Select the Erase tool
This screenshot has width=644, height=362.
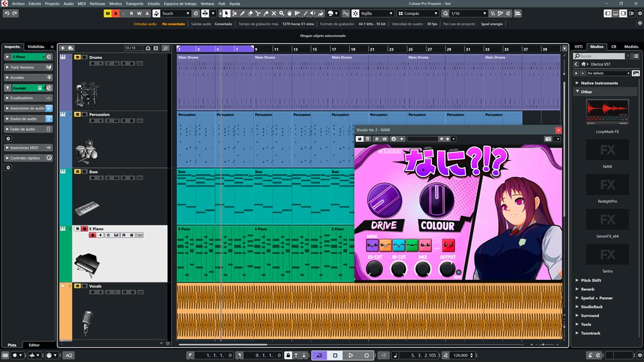pyautogui.click(x=251, y=13)
